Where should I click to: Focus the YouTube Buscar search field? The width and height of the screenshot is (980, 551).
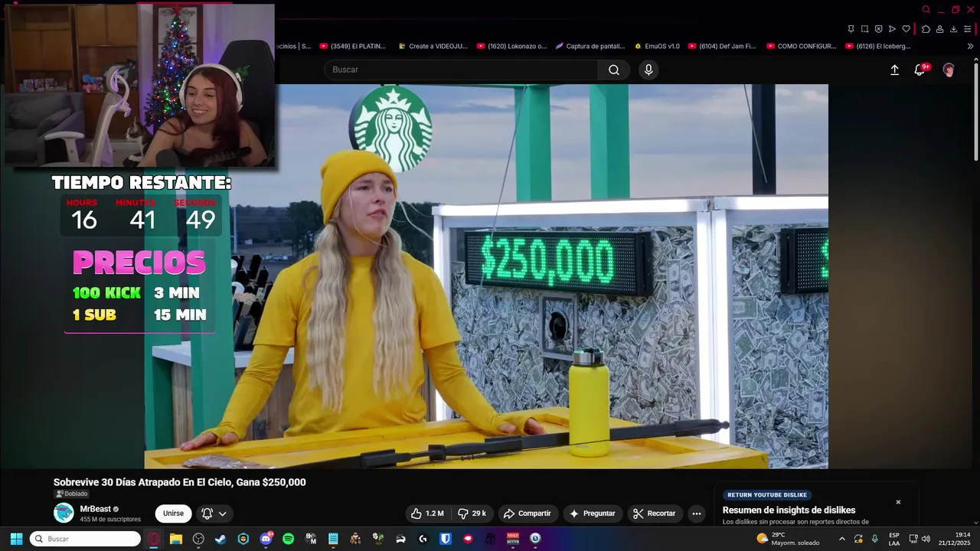461,70
